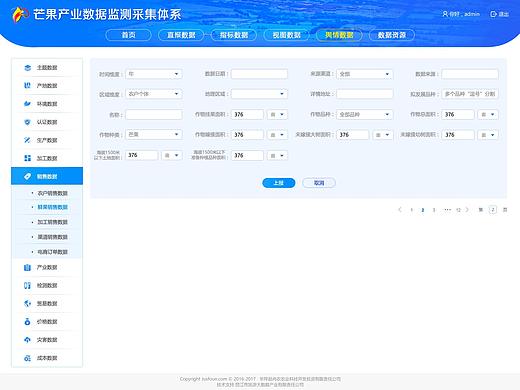Open 环境数据 via its sidebar icon
520x390 pixels.
pos(27,104)
